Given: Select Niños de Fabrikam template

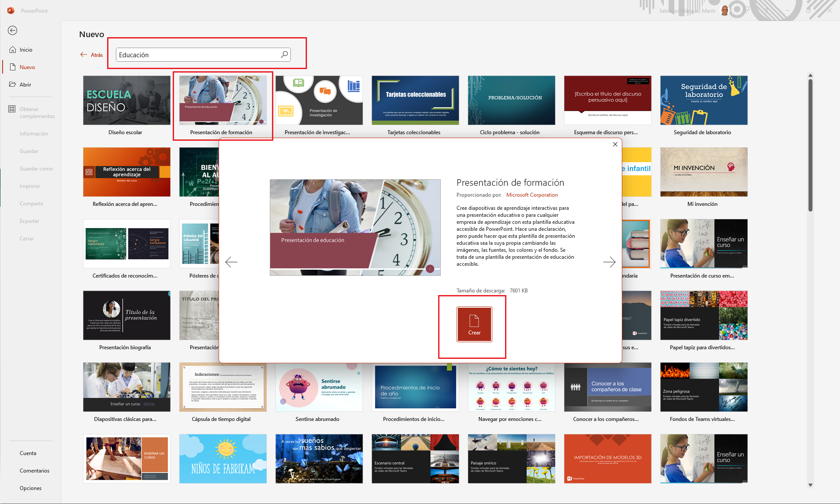Looking at the screenshot, I should 223,459.
